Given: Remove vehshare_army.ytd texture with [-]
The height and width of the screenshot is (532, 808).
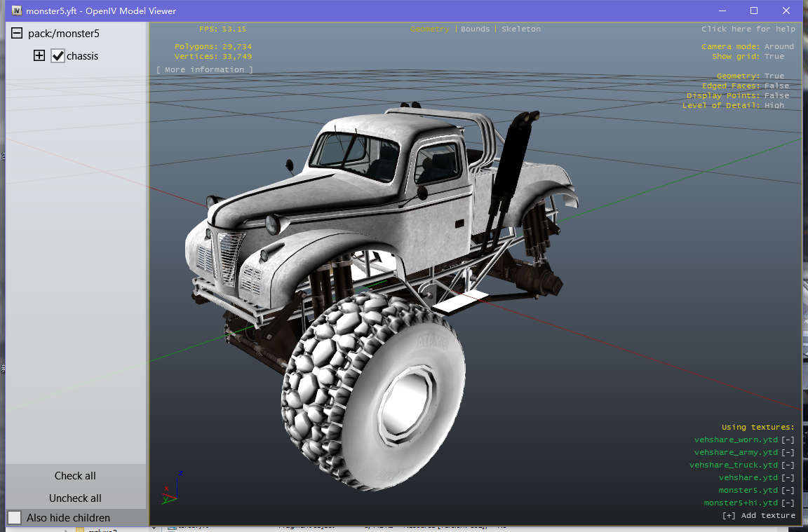Looking at the screenshot, I should (788, 452).
